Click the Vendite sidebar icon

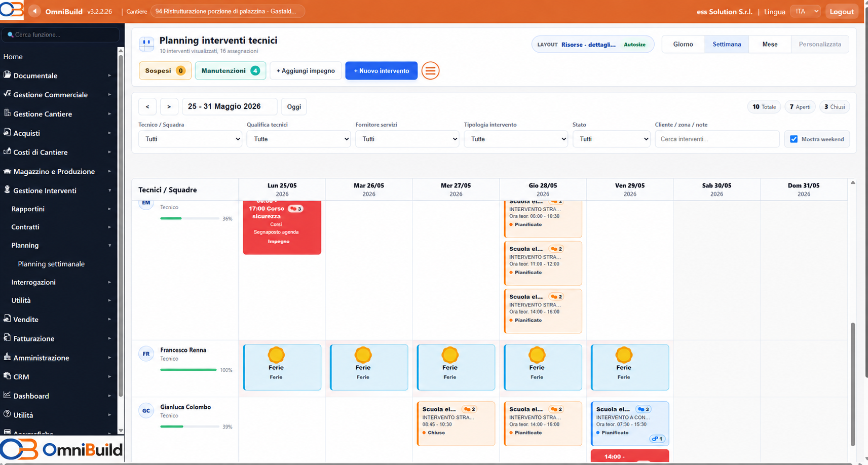coord(7,319)
